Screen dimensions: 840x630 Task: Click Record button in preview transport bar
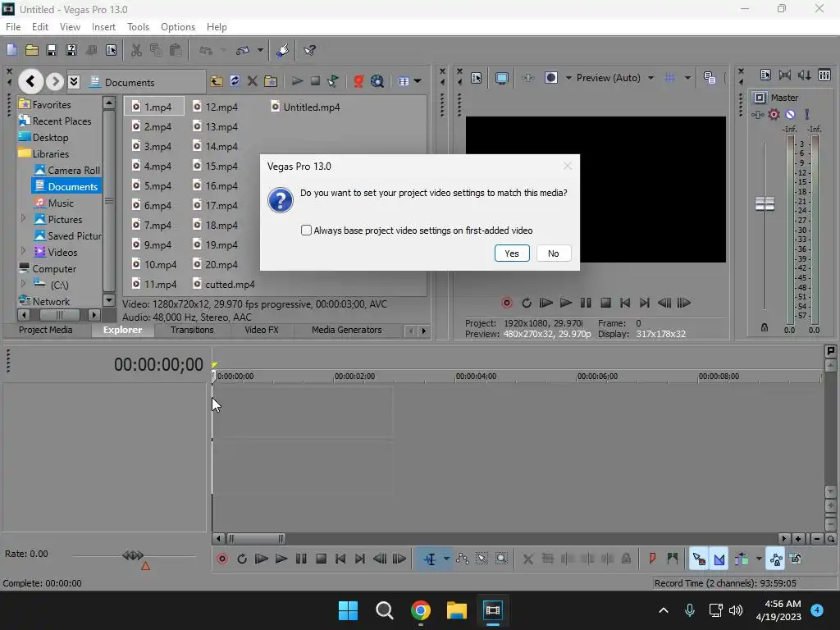tap(506, 304)
